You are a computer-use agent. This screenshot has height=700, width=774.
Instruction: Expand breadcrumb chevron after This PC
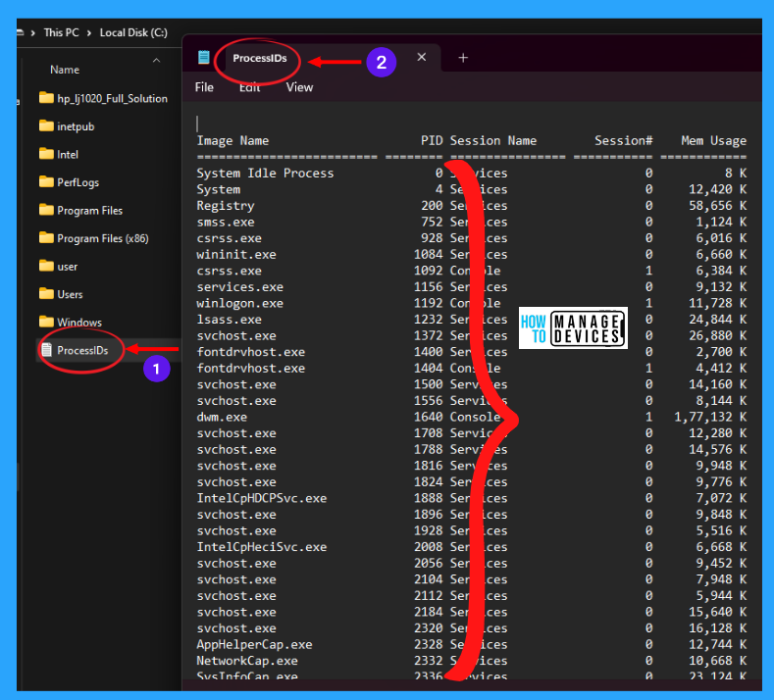click(89, 33)
